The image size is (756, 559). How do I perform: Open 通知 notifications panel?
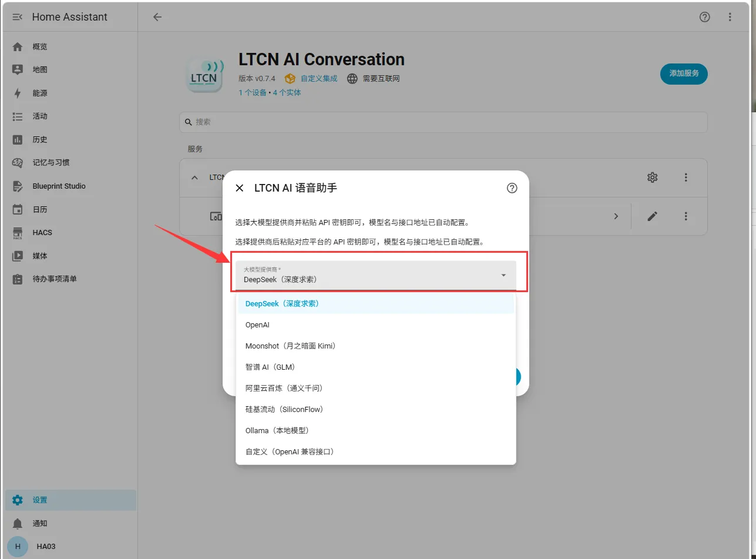click(x=70, y=523)
